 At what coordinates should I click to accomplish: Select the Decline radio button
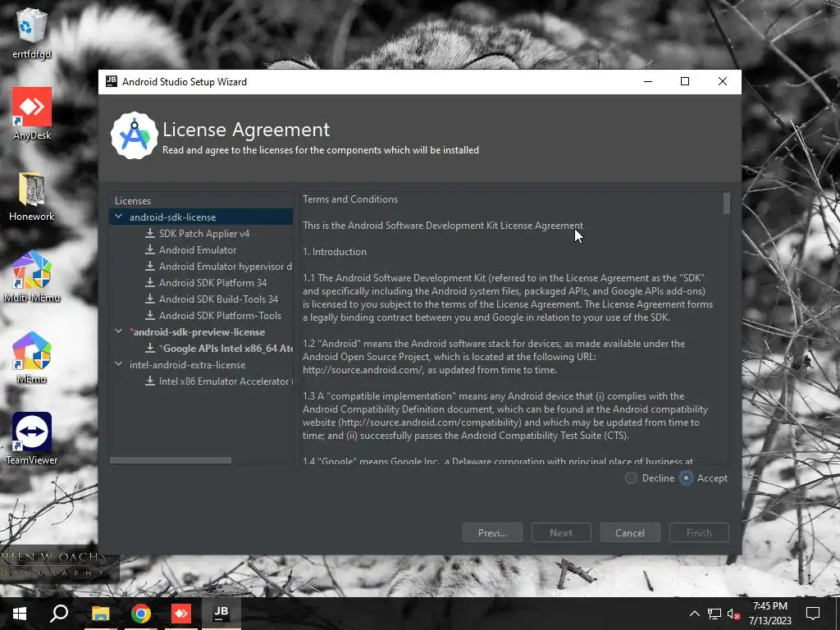[631, 478]
